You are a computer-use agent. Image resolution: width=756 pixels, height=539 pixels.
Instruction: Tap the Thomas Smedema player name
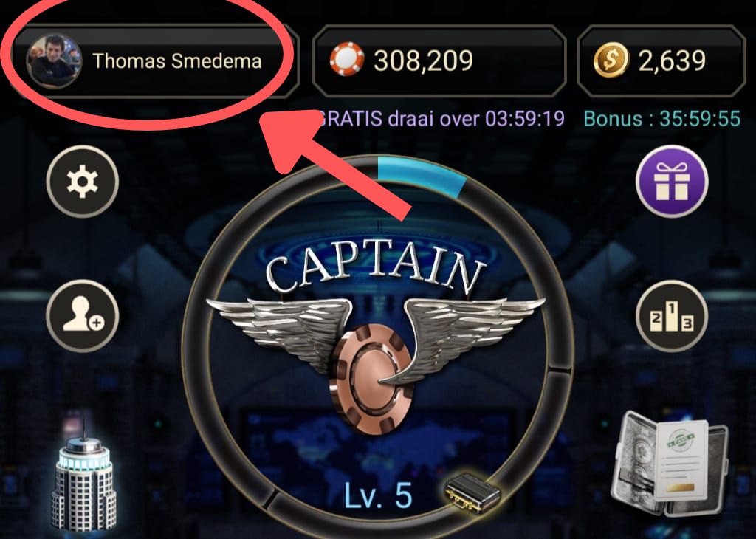(177, 61)
